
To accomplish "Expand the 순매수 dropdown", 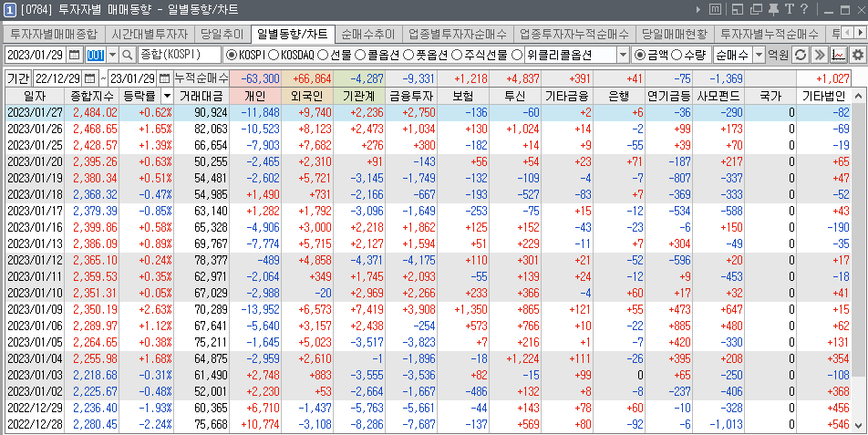I will point(758,55).
